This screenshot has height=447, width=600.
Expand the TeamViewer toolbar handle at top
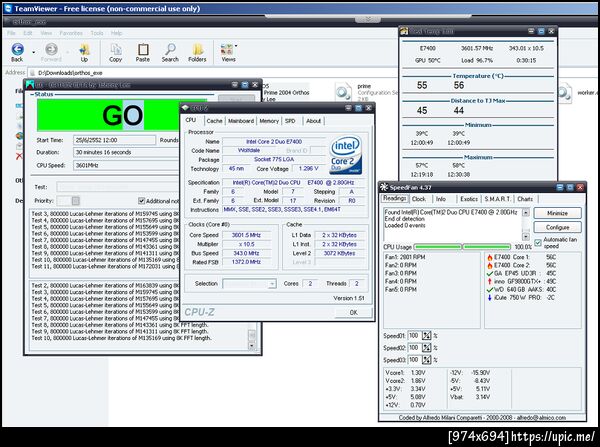368,19
